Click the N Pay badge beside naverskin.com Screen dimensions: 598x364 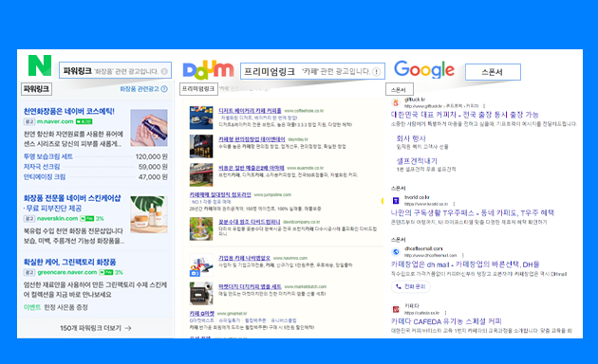tap(87, 219)
